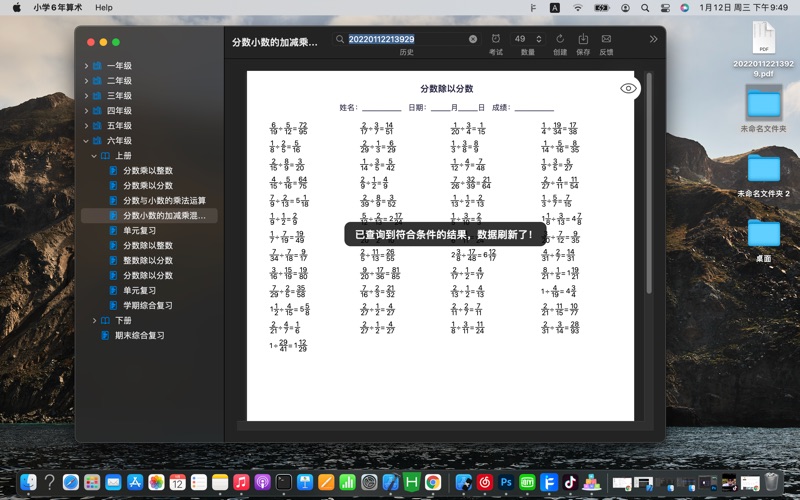Open the 反馈 envelope icon
The height and width of the screenshot is (500, 800).
606,39
